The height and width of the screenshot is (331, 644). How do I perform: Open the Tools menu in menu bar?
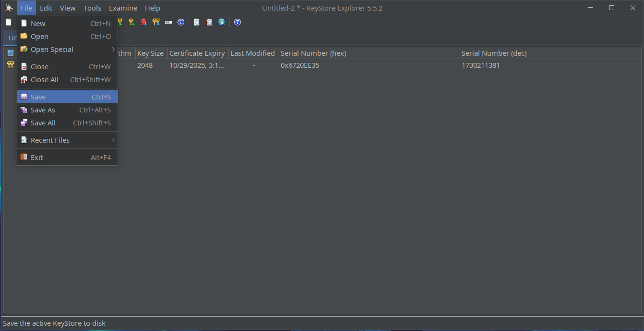[92, 8]
